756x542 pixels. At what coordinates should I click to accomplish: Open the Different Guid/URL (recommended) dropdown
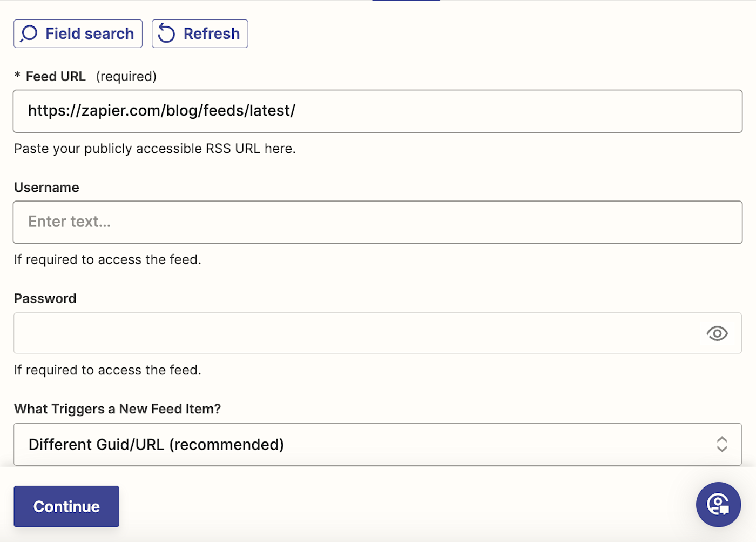click(367, 444)
